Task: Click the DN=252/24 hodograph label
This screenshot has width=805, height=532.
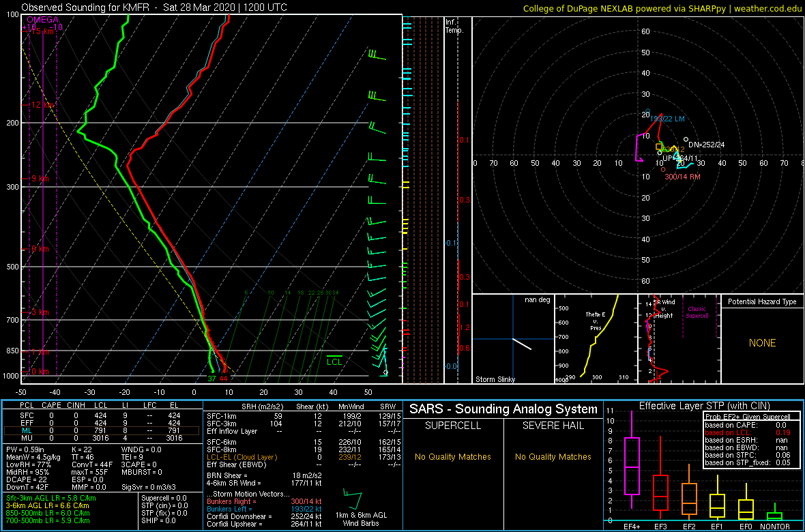Action: 707,145
